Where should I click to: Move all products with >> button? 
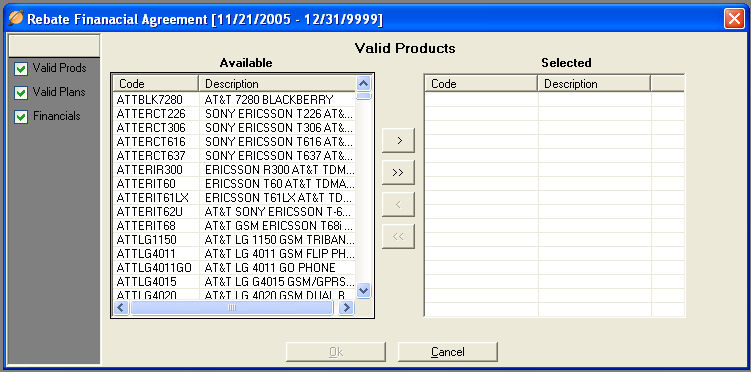tap(398, 173)
